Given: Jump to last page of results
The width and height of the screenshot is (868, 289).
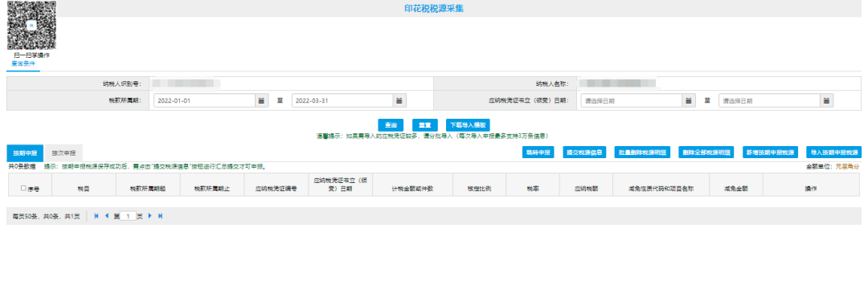Looking at the screenshot, I should (x=161, y=216).
